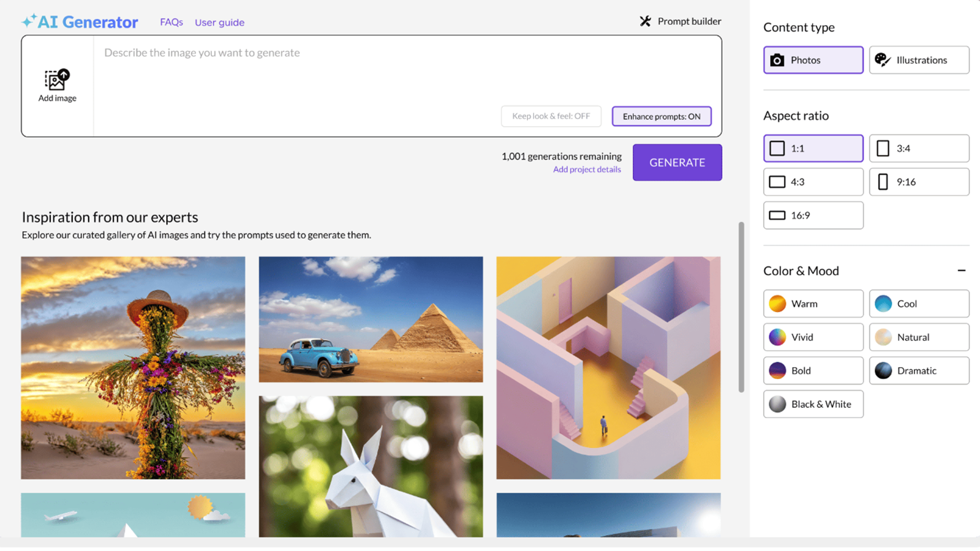Viewport: 980px width, 551px height.
Task: Click the AI Generator title
Action: tap(88, 22)
